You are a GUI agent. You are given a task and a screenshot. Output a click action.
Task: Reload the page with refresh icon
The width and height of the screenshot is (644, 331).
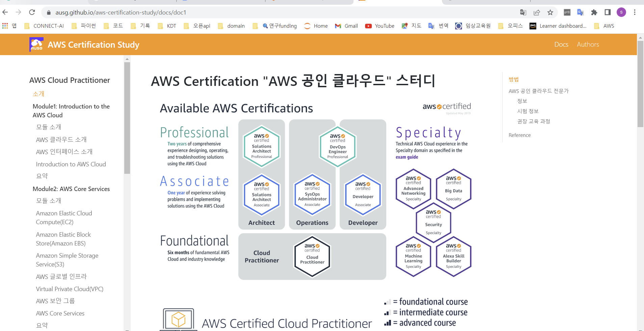(x=32, y=13)
